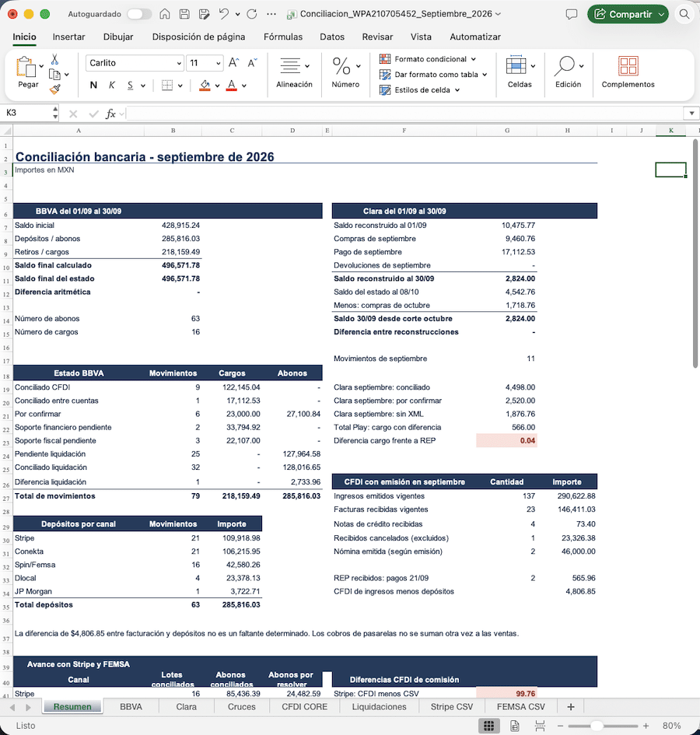Click the zoom in plus button
Screen dimensions: 700x735
pos(646,726)
